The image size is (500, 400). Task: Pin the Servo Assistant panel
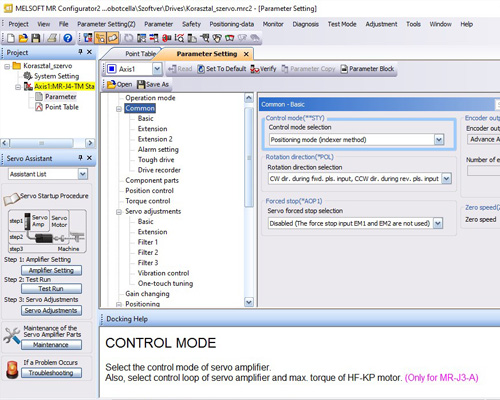pyautogui.click(x=80, y=157)
